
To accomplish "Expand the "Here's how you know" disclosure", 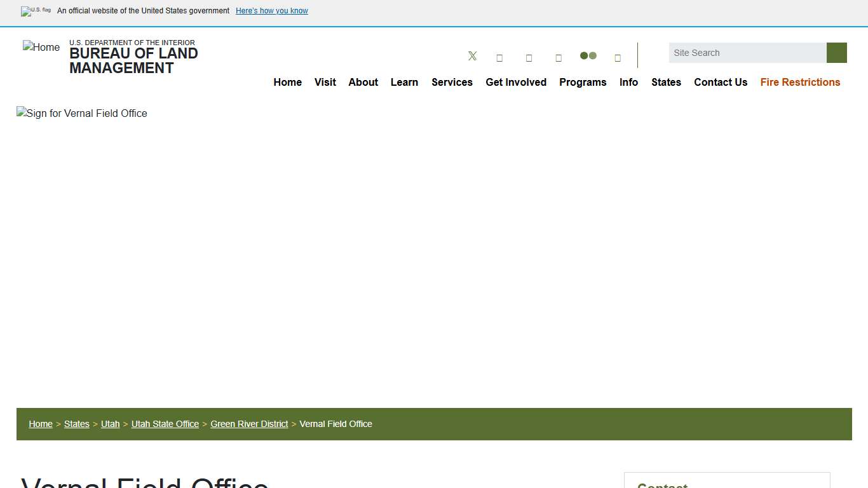I will click(271, 11).
